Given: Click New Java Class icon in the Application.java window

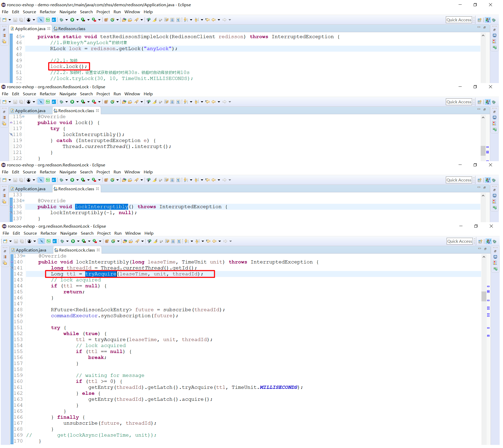Looking at the screenshot, I should click(112, 20).
